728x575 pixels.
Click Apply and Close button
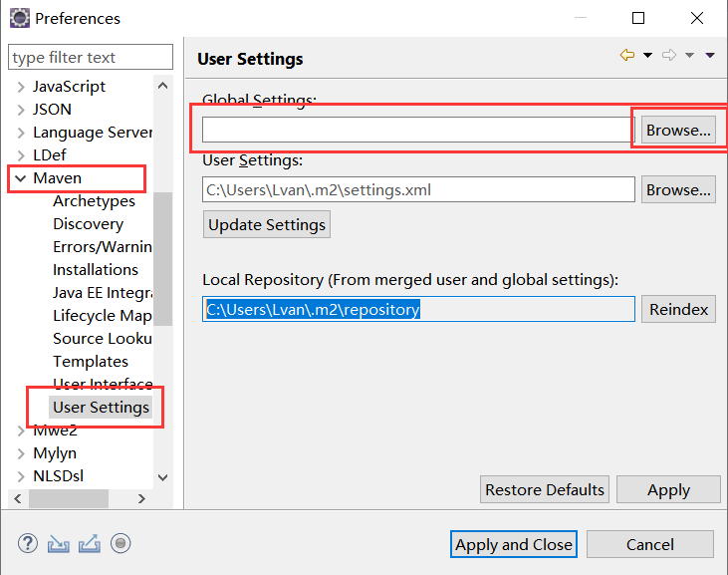click(514, 544)
